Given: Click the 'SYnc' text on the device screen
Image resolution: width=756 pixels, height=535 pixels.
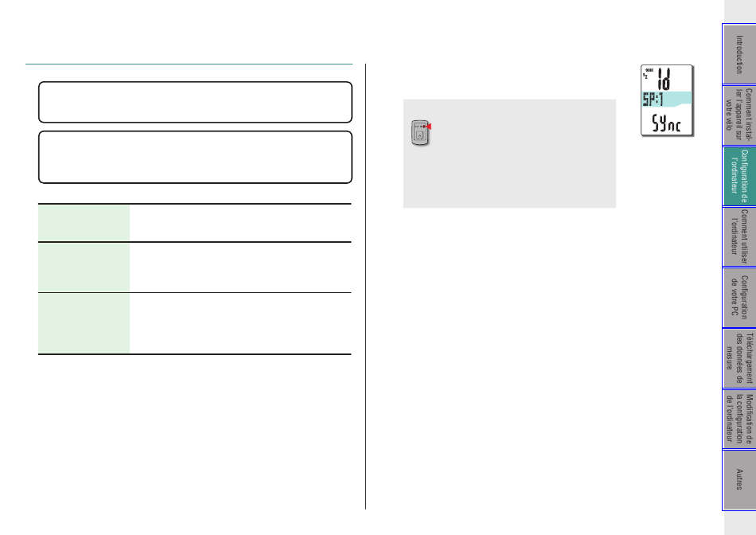Looking at the screenshot, I should (x=666, y=123).
